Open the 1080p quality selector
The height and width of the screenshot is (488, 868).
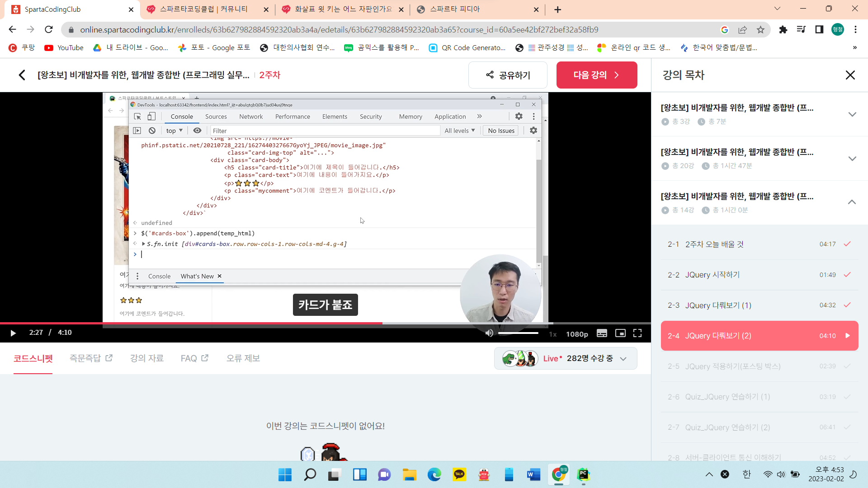pos(577,334)
